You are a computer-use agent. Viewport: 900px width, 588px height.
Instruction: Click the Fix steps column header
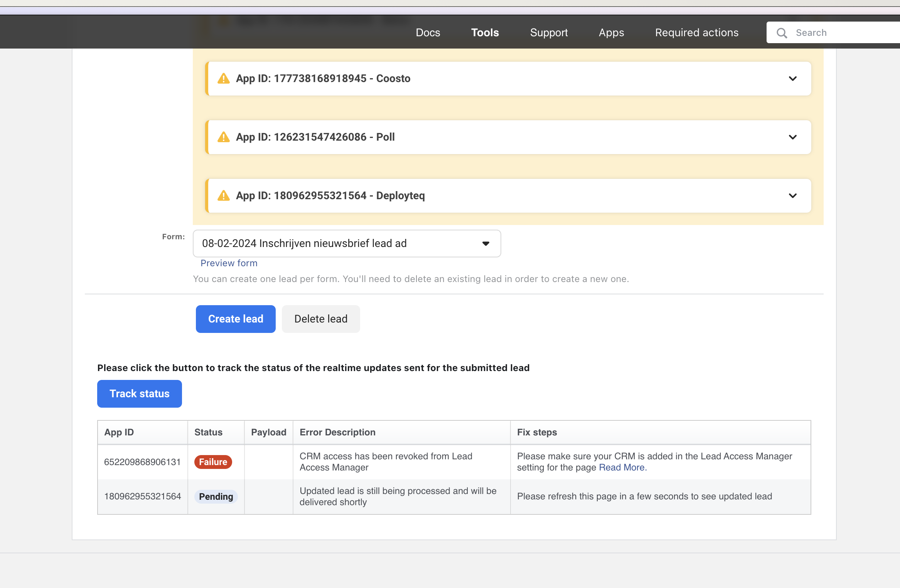661,432
